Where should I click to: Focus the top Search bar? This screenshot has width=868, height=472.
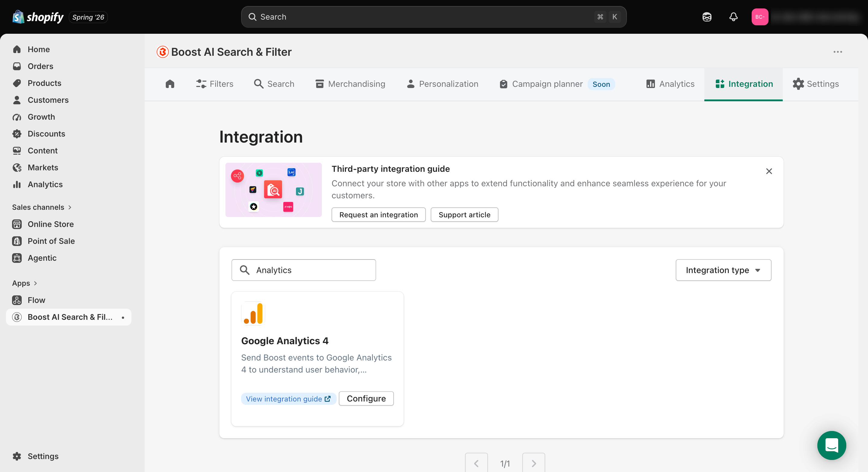434,17
